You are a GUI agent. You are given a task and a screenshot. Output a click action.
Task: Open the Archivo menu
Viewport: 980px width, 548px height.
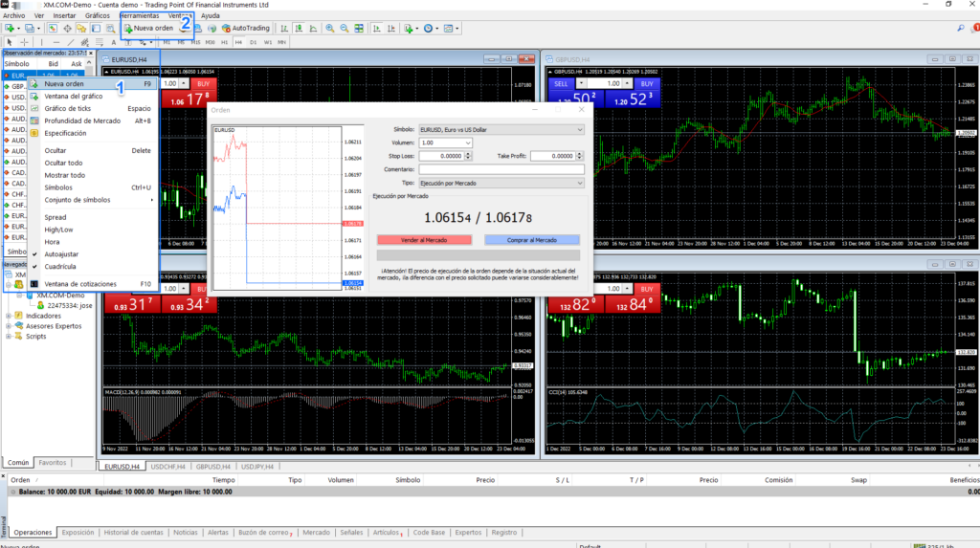(13, 15)
